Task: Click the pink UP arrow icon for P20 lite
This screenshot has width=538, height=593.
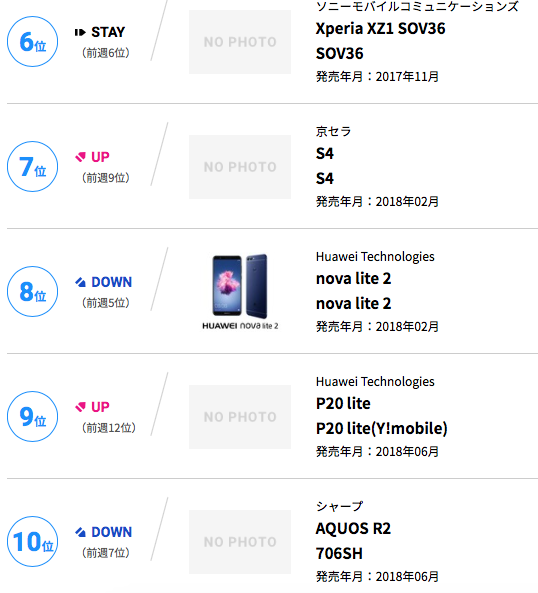Action: point(81,407)
